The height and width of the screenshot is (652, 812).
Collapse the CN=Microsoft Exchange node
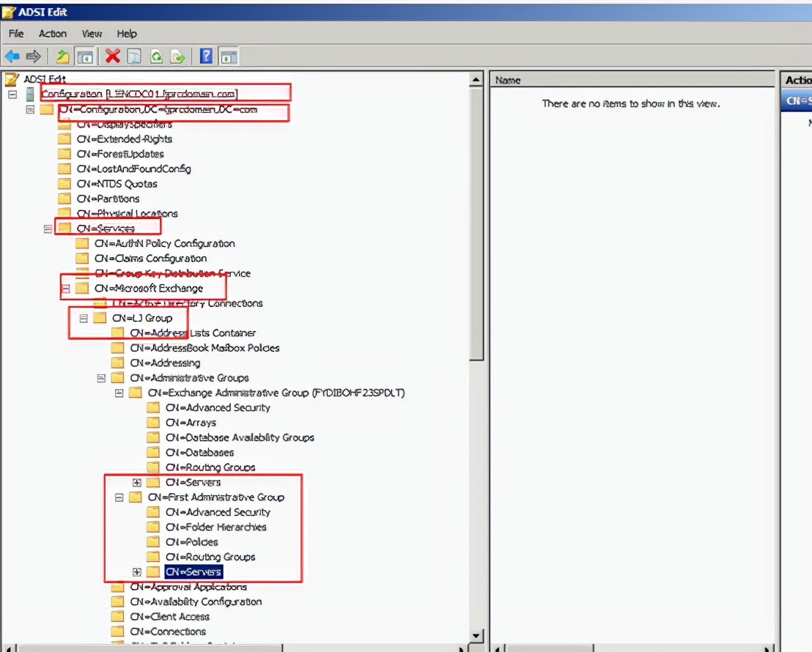pos(65,289)
